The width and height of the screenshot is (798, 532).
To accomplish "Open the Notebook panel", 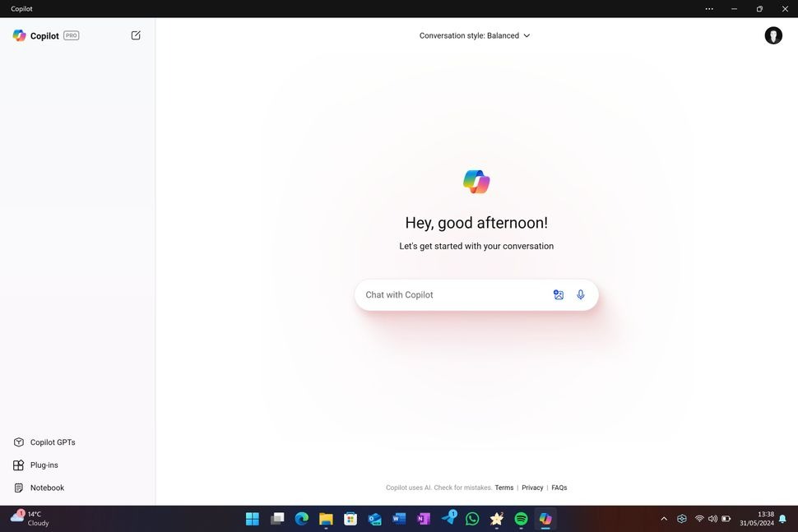I will pyautogui.click(x=45, y=487).
